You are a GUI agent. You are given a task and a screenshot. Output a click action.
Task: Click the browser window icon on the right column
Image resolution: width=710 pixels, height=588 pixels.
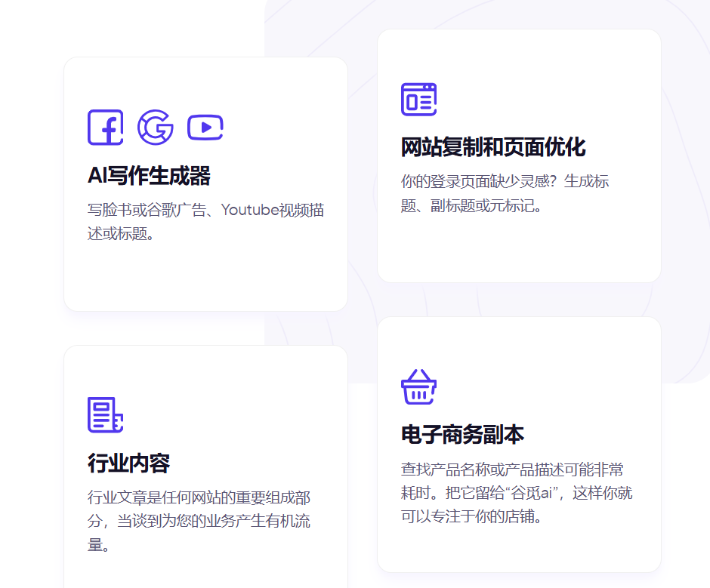click(418, 98)
